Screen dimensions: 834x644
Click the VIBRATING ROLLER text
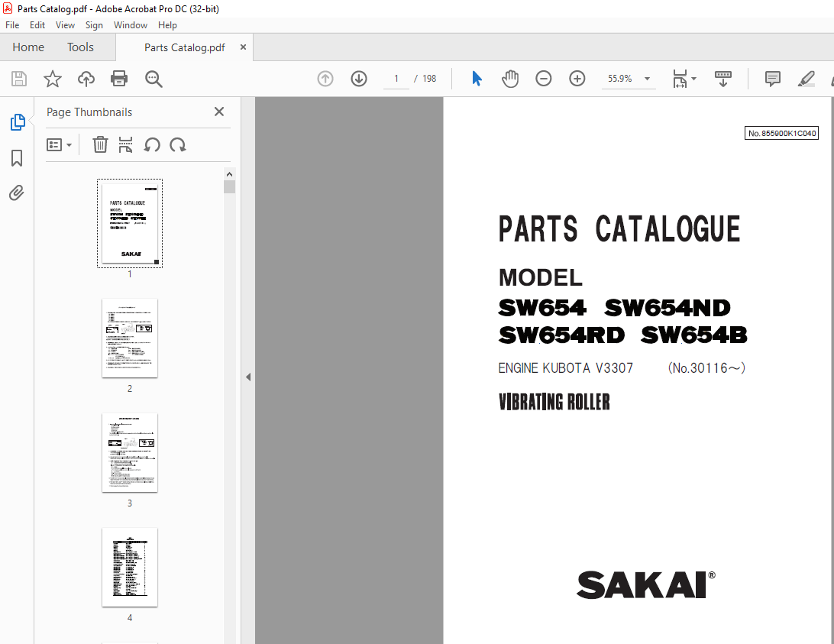[554, 402]
